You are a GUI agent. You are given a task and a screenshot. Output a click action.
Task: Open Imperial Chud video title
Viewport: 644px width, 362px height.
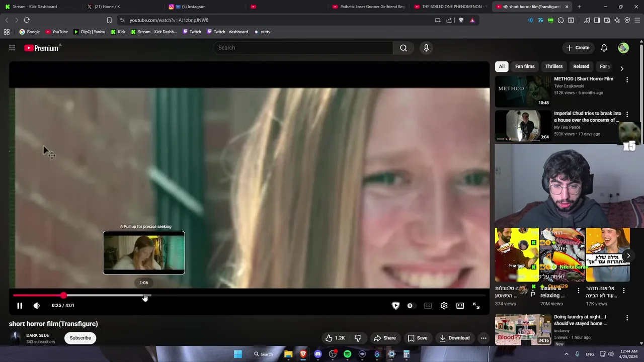pos(588,117)
